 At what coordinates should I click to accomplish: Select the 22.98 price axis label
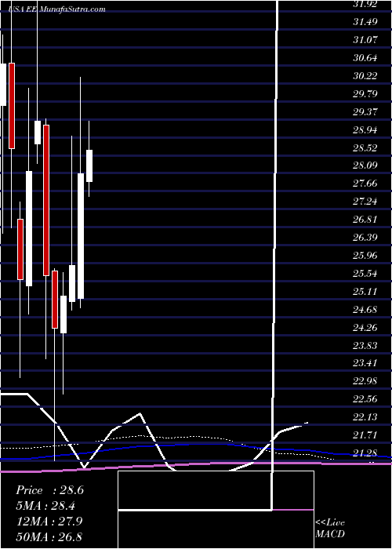tap(365, 381)
